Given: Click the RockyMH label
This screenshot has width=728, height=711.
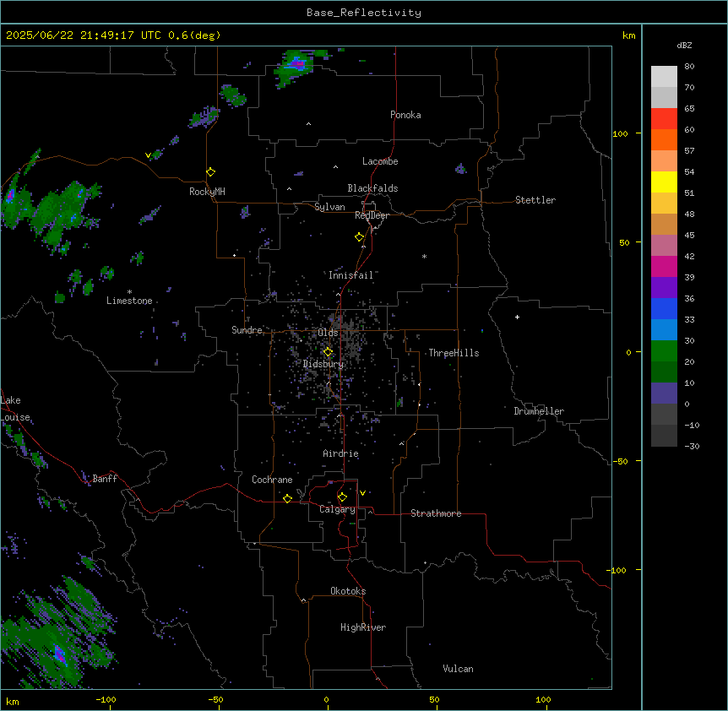Looking at the screenshot, I should click(207, 192).
